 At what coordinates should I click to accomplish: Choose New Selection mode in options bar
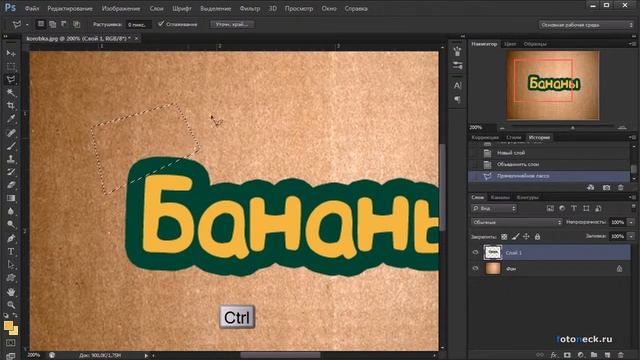[x=41, y=24]
